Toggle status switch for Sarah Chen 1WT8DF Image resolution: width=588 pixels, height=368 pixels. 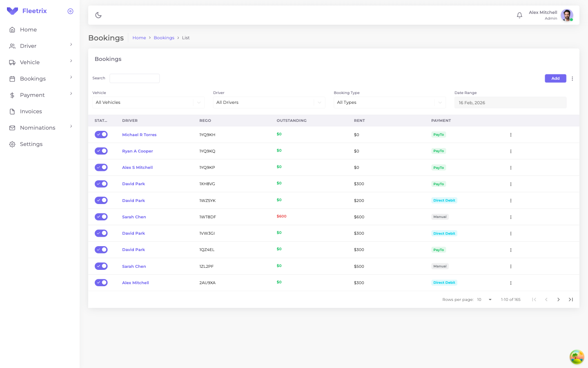tap(101, 217)
